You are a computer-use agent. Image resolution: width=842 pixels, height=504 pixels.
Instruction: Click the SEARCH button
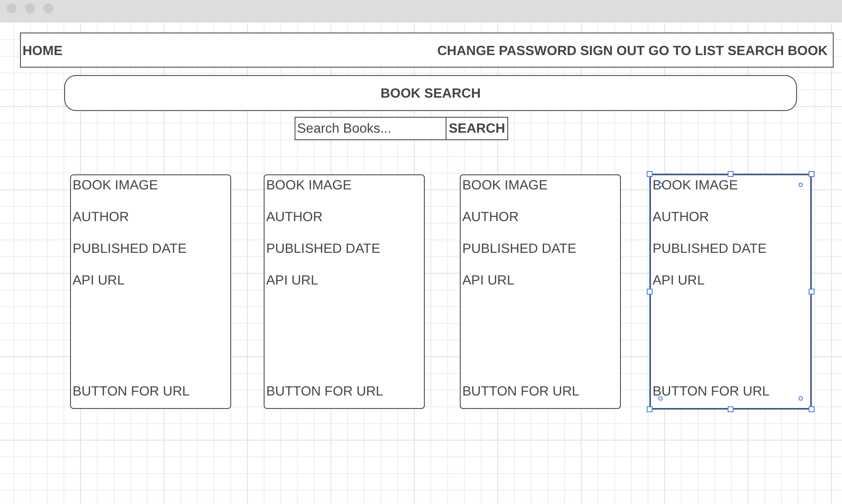[x=477, y=129]
